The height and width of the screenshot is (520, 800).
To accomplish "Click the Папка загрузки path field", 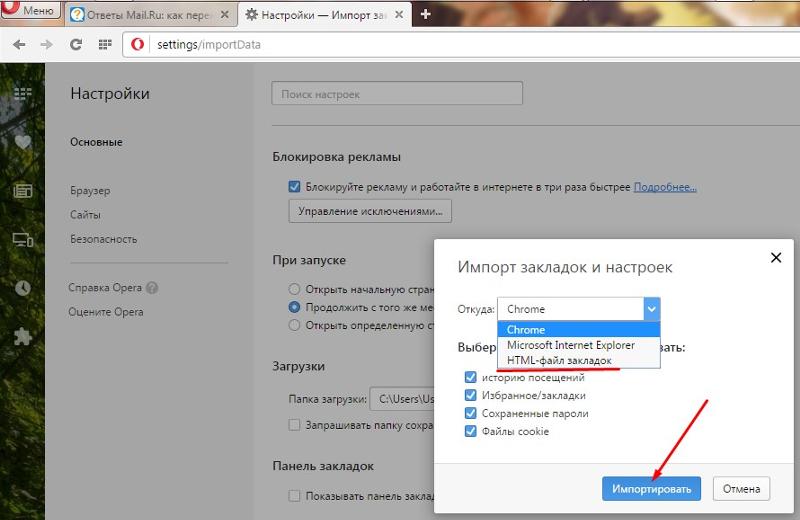I will (x=402, y=399).
